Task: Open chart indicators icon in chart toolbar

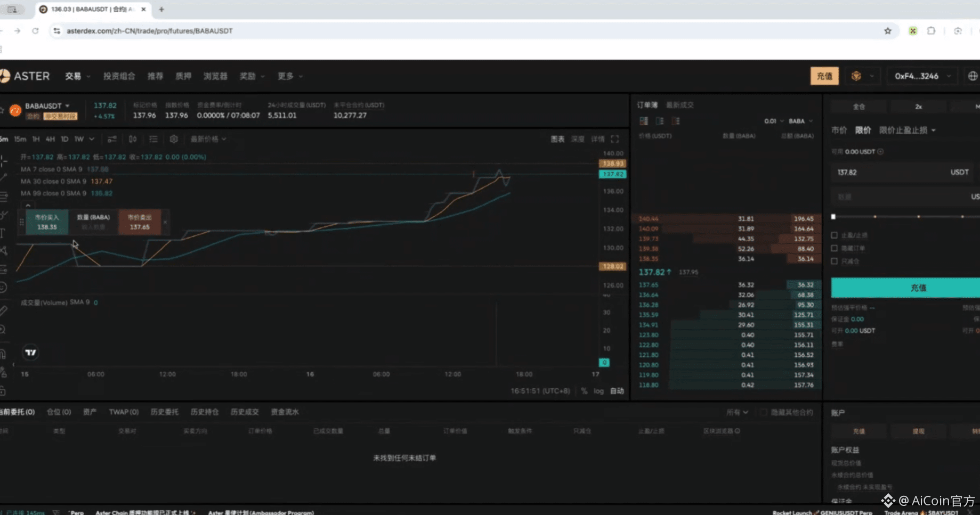Action: coord(112,139)
